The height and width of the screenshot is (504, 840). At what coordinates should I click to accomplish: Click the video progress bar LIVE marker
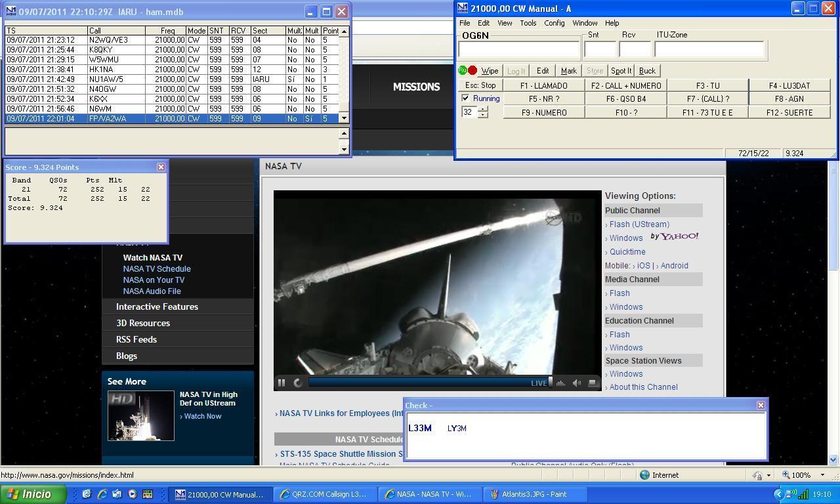pos(539,383)
